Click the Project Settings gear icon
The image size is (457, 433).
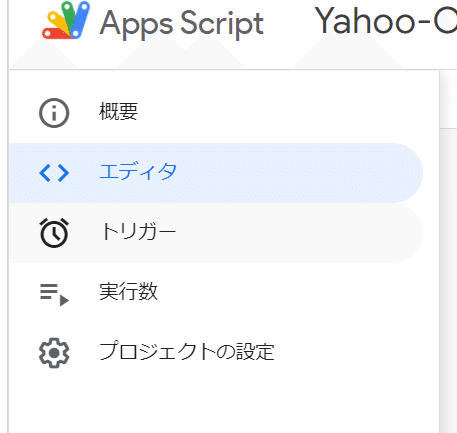coord(54,353)
